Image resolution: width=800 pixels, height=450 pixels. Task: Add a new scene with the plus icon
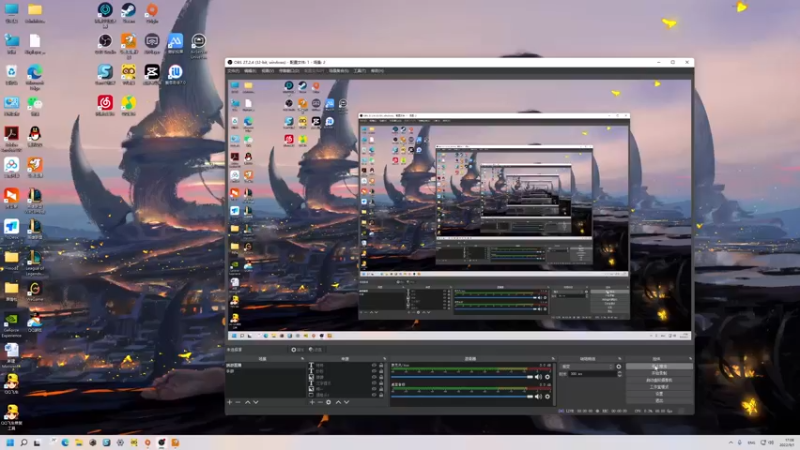(x=230, y=402)
